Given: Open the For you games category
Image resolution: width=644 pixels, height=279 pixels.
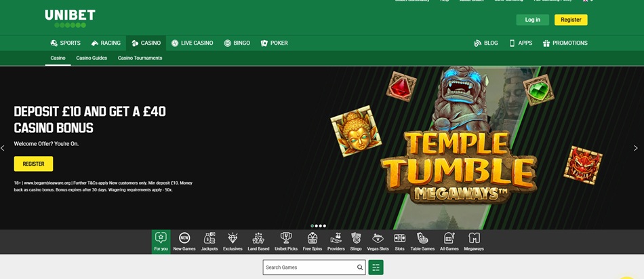Looking at the screenshot, I should point(161,242).
